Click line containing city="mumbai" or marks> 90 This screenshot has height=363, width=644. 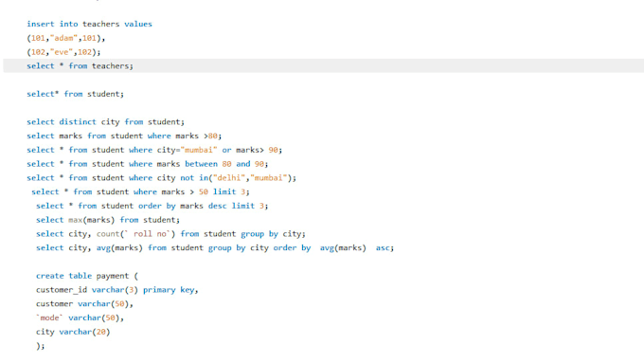tap(154, 150)
